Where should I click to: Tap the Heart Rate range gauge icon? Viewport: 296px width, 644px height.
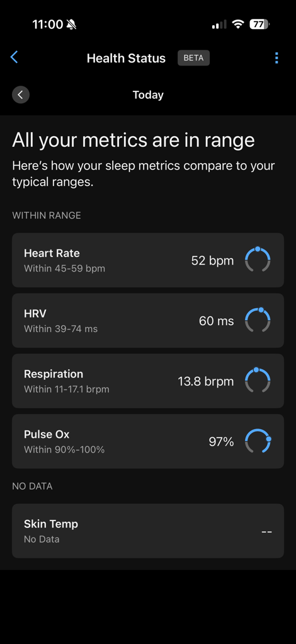point(258,260)
